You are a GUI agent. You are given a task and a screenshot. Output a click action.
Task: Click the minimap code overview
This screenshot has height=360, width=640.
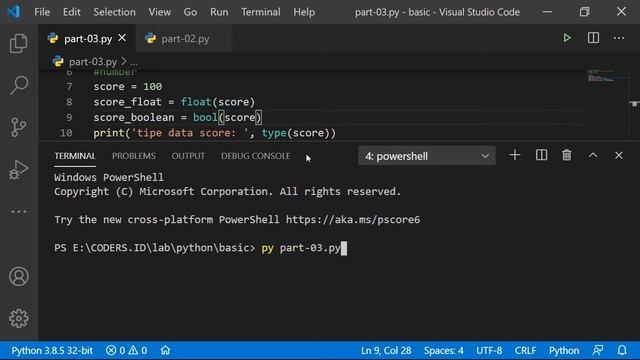point(602,76)
